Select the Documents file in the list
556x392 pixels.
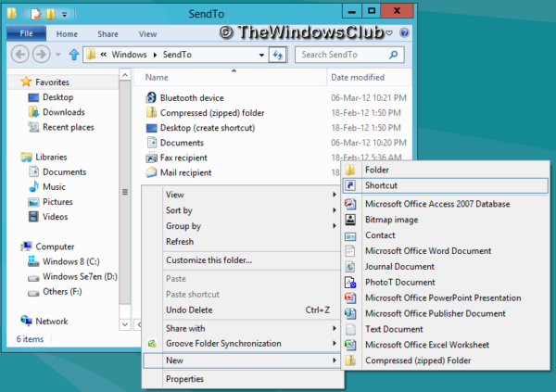pyautogui.click(x=182, y=143)
